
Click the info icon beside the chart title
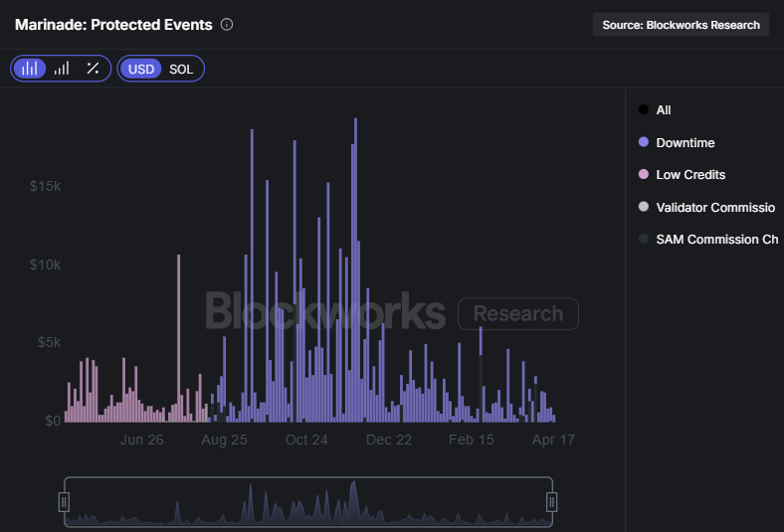227,25
